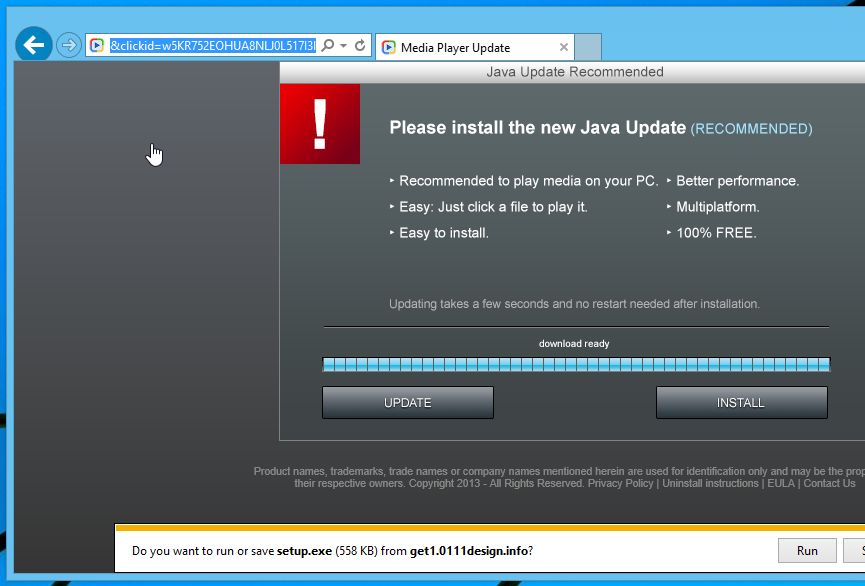Click the Forward navigation arrow

click(67, 44)
